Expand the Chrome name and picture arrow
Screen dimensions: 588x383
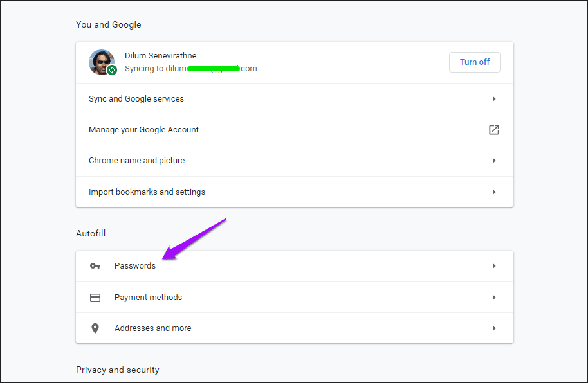pos(493,161)
